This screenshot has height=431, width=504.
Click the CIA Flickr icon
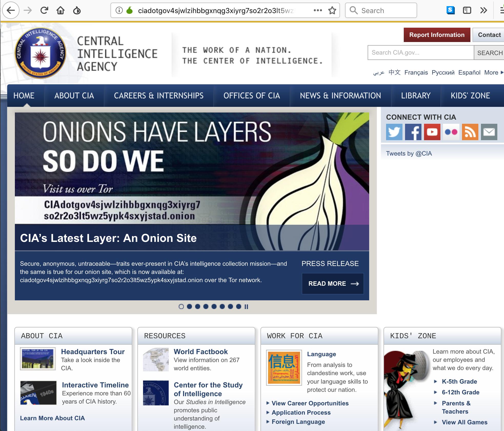click(x=451, y=132)
